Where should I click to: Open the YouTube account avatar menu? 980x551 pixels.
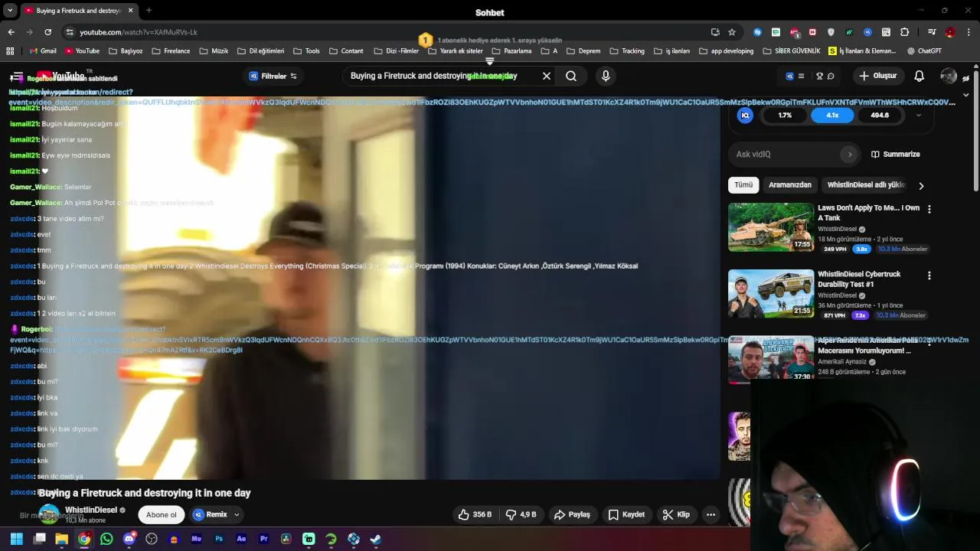948,76
